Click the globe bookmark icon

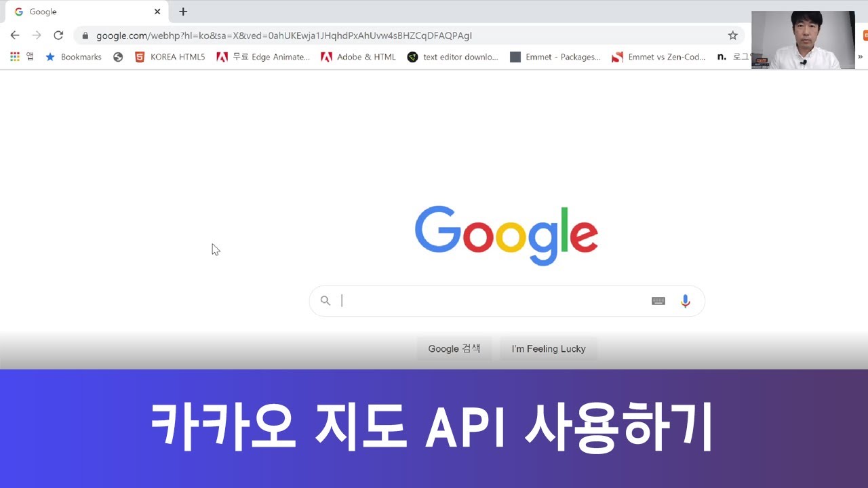click(118, 57)
